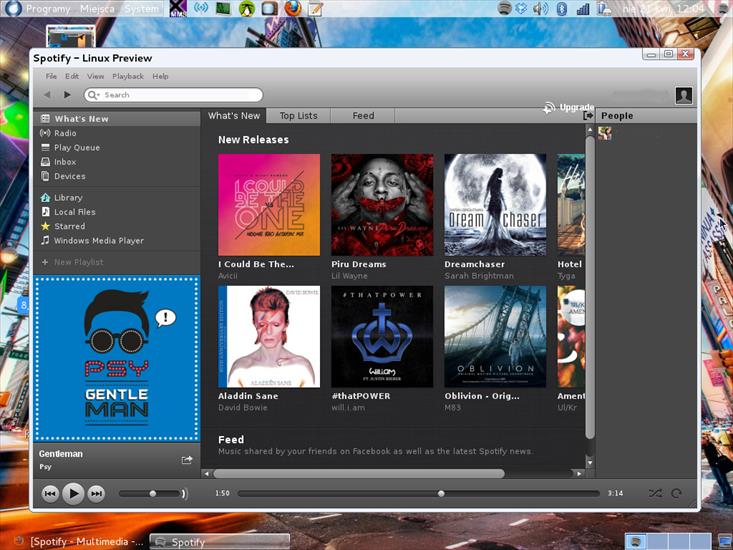Seek on the track progress bar

tap(418, 493)
